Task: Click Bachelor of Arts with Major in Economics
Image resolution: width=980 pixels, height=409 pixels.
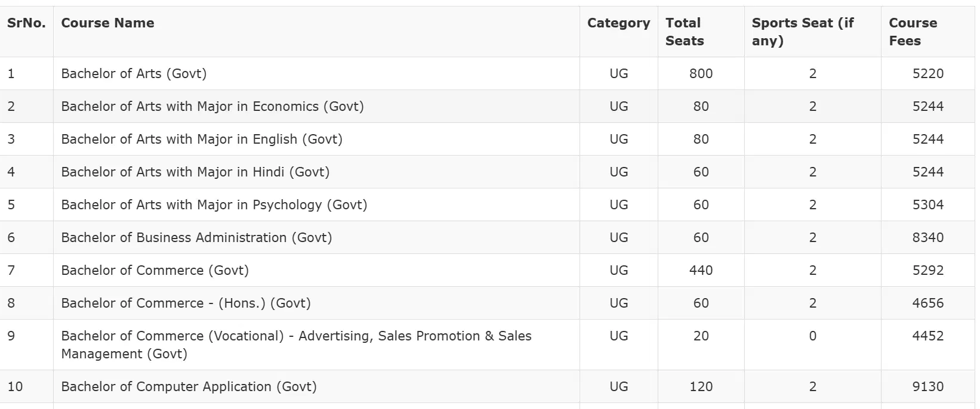Action: click(x=212, y=107)
